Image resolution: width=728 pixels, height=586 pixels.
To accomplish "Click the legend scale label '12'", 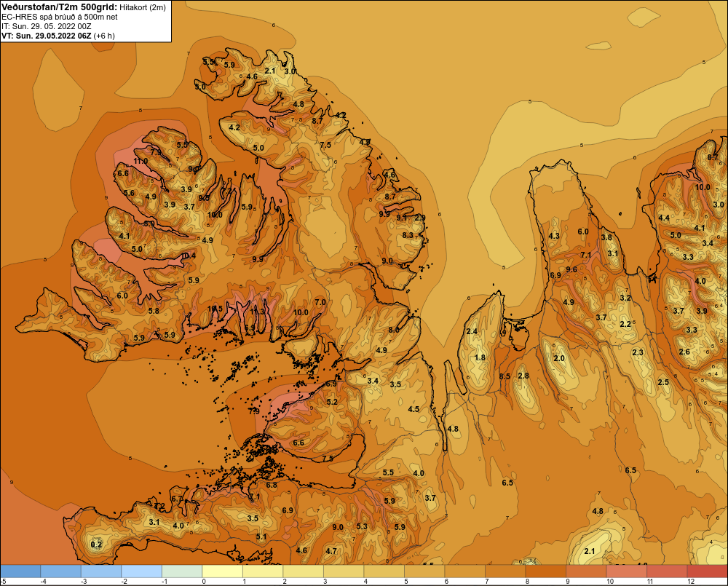I will point(691,582).
